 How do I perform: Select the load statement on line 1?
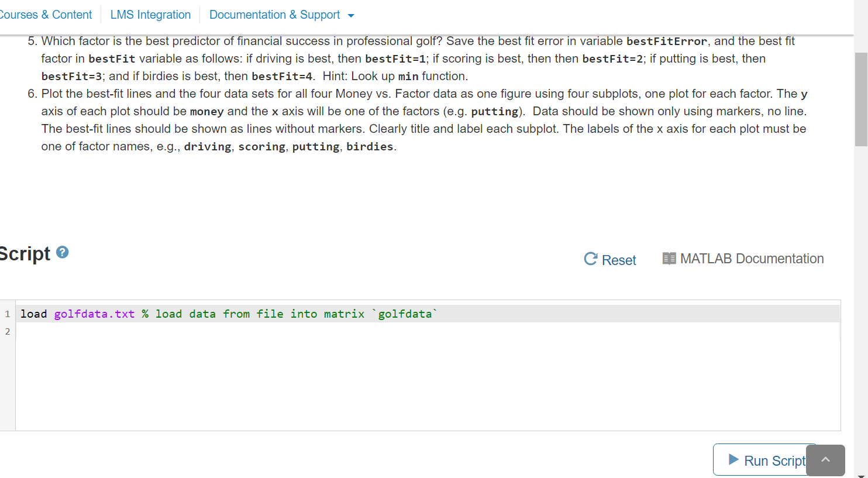[33, 314]
